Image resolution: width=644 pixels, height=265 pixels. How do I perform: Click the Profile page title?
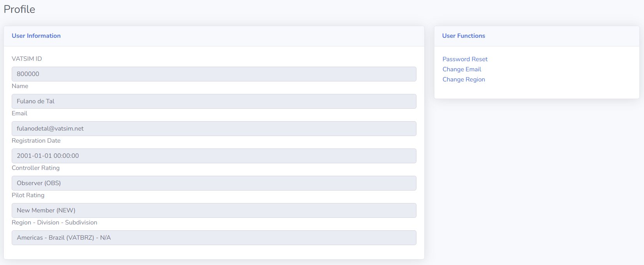click(x=19, y=9)
